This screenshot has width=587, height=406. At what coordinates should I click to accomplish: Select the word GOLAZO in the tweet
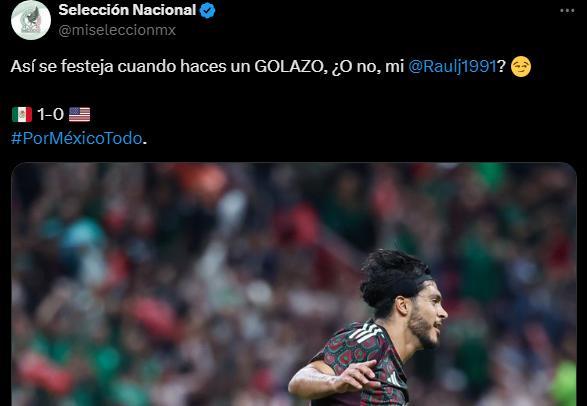tap(288, 67)
